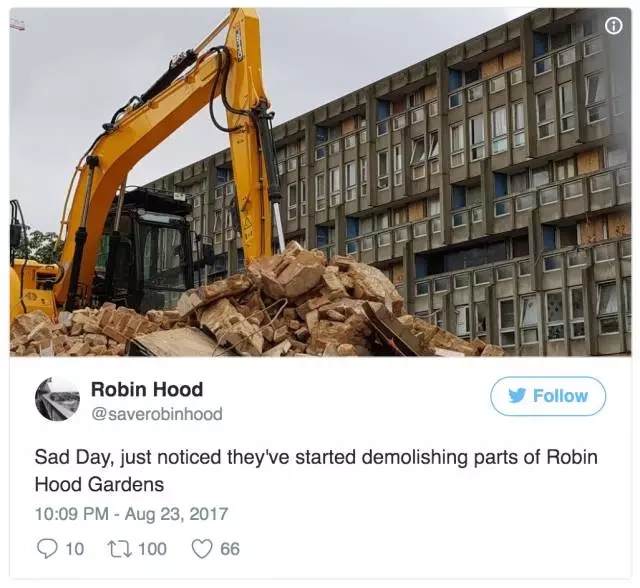Open the Robin Hood profile avatar

(x=58, y=399)
